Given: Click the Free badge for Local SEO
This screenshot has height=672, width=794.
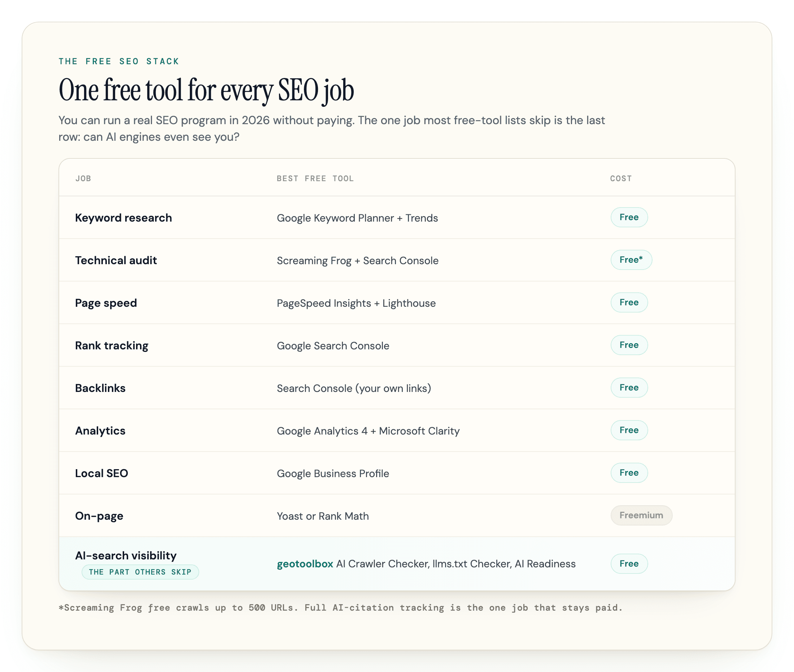Looking at the screenshot, I should click(629, 473).
